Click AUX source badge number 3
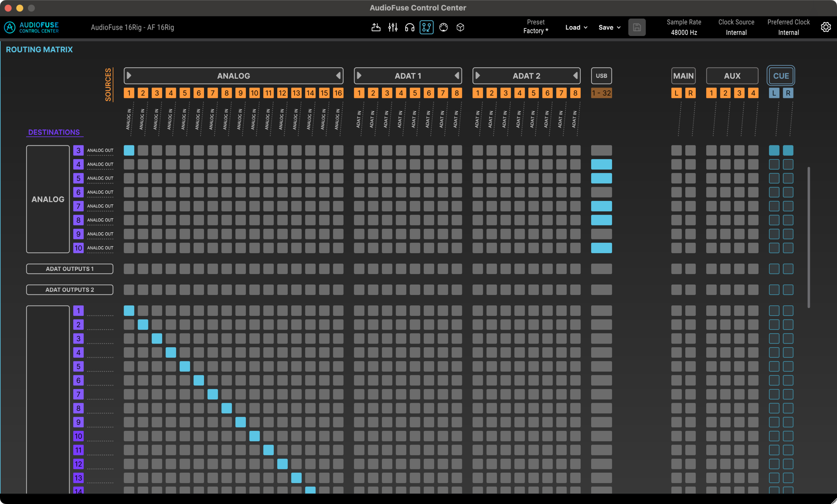837x504 pixels. tap(739, 93)
